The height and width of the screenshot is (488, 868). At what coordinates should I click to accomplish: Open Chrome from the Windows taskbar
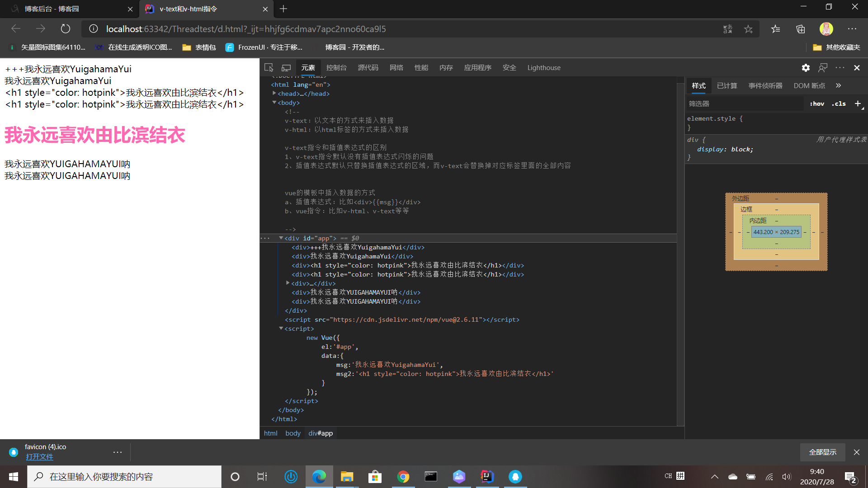coord(403,477)
